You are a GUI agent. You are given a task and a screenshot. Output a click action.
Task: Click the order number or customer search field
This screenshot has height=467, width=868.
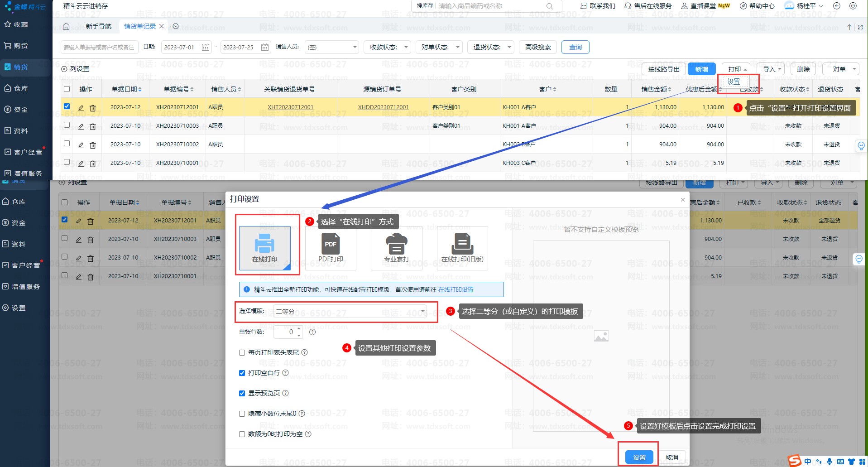(99, 47)
